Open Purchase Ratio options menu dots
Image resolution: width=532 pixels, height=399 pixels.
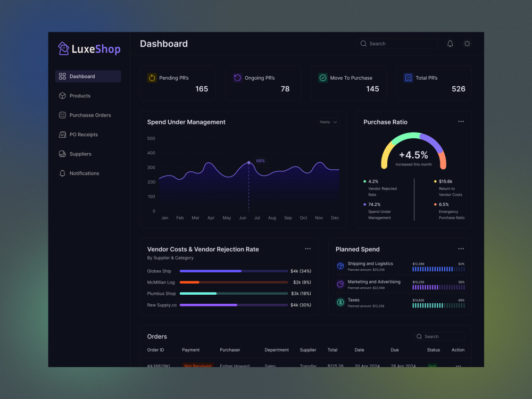pos(461,121)
